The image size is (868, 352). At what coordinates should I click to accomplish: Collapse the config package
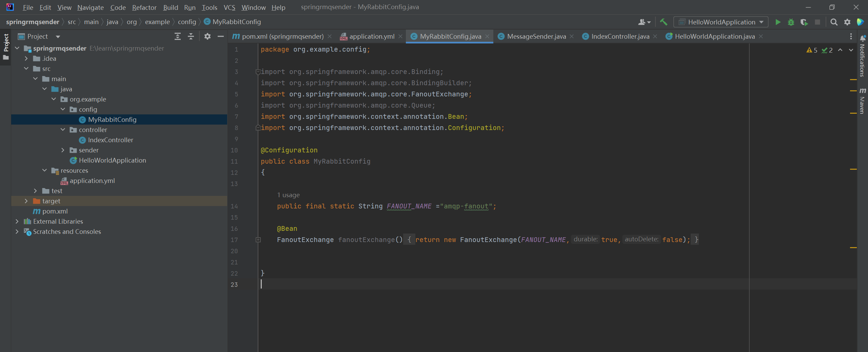click(63, 109)
